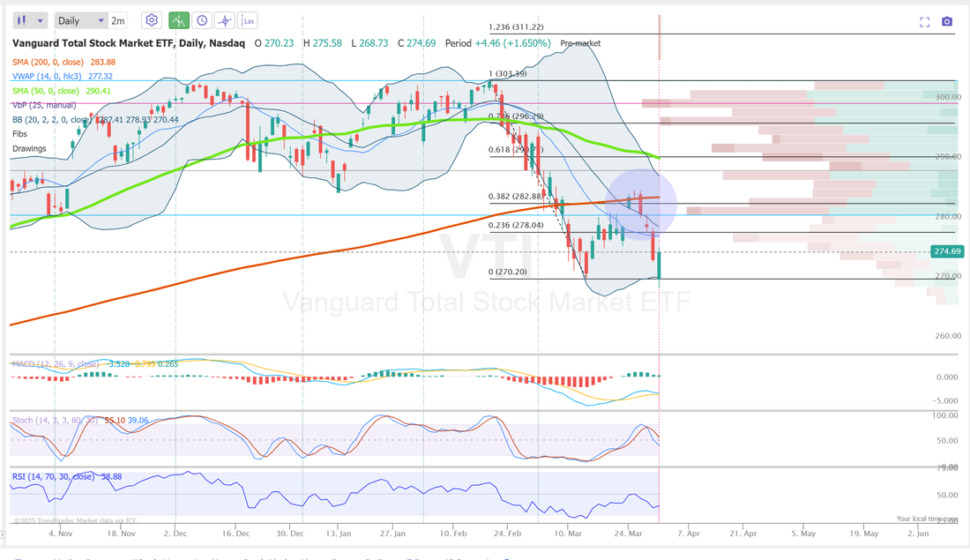This screenshot has width=970, height=560.
Task: Click the clock icon in the toolbar
Action: (202, 20)
